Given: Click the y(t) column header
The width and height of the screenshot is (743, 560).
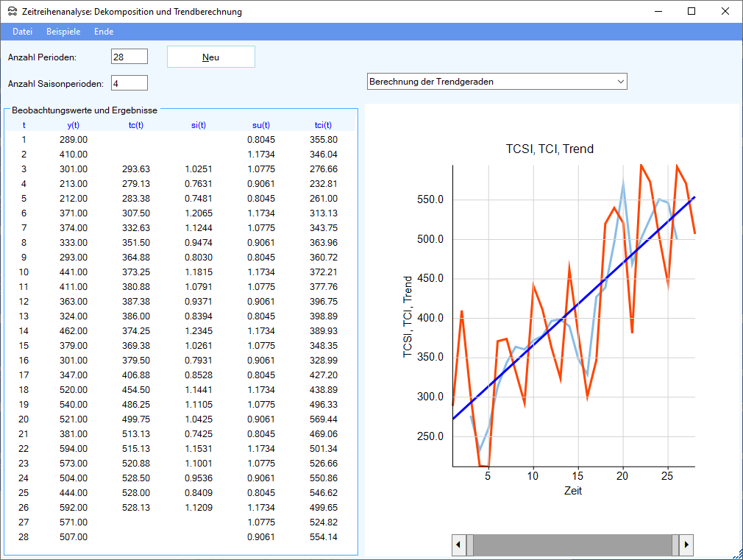Looking at the screenshot, I should [74, 125].
